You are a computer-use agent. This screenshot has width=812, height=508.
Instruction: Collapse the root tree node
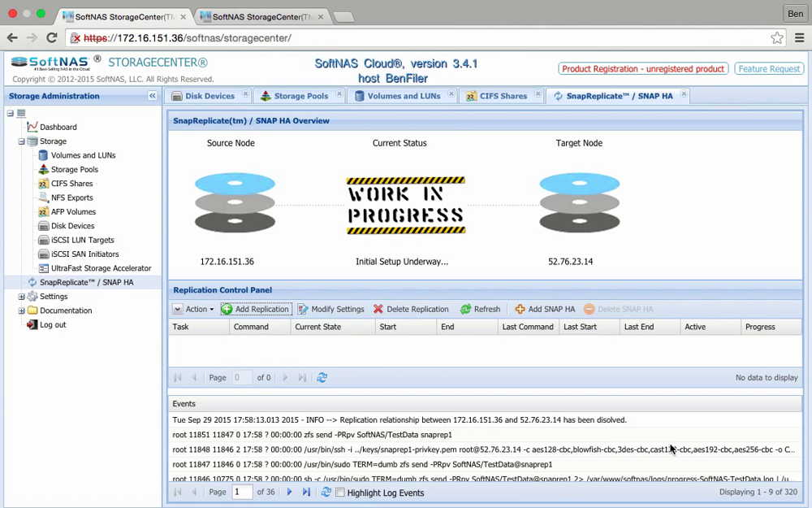10,113
